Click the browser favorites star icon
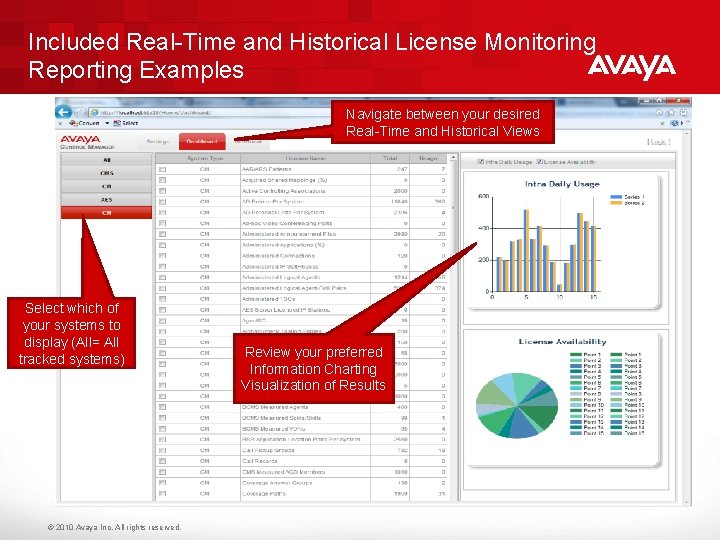The image size is (720, 540). [x=671, y=112]
